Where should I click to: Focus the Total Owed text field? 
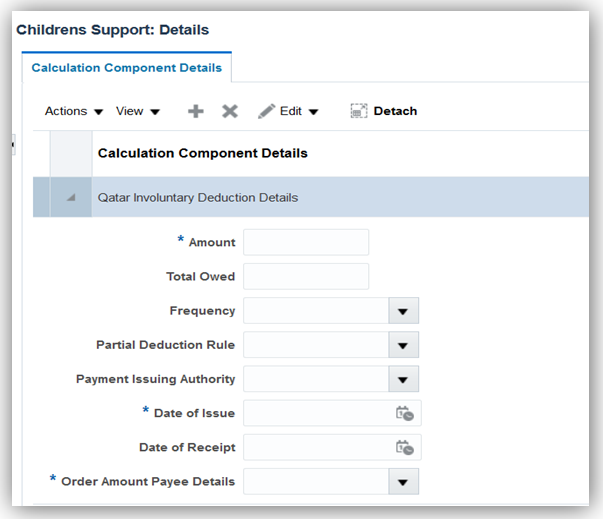(x=306, y=276)
